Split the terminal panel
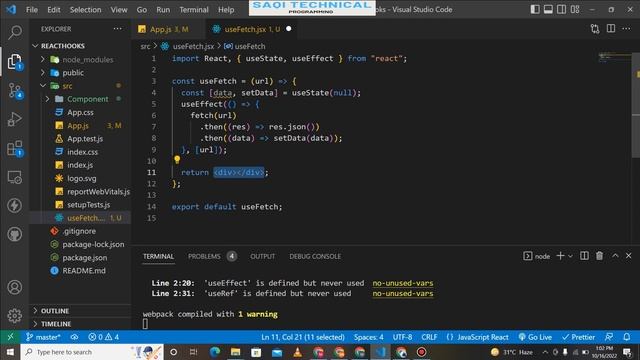 coord(584,256)
